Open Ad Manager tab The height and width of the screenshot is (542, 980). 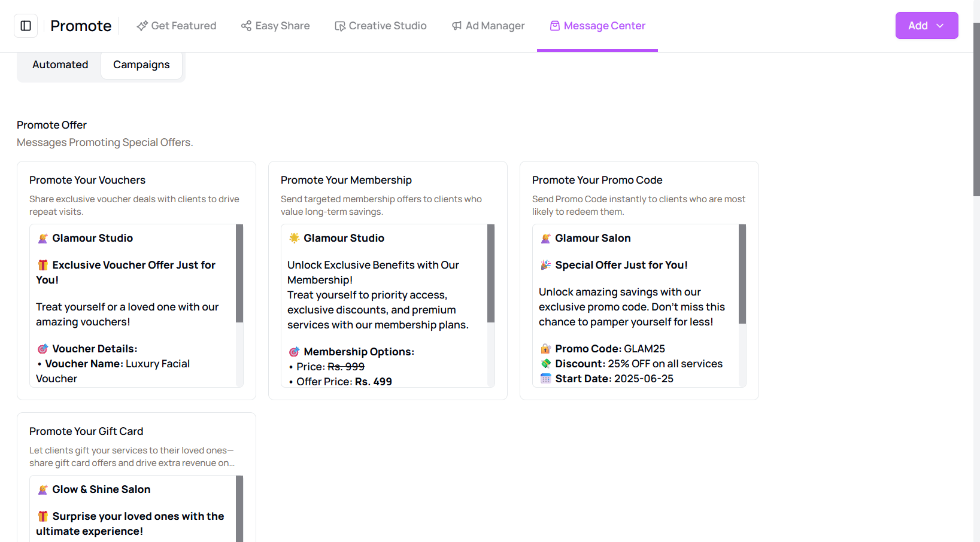coord(488,26)
